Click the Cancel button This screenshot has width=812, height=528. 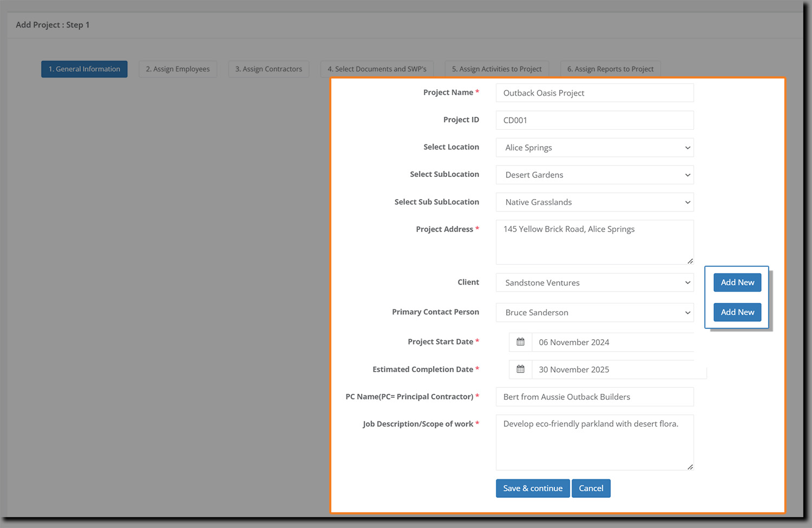tap(591, 488)
